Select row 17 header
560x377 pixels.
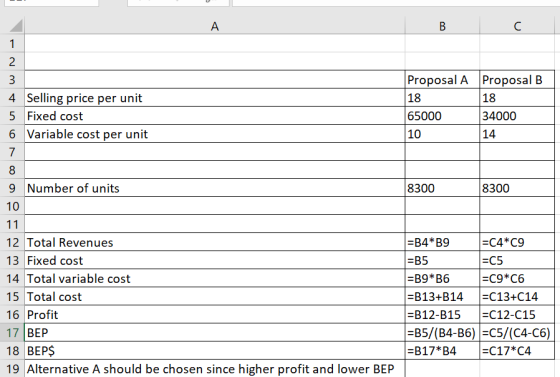(x=12, y=333)
